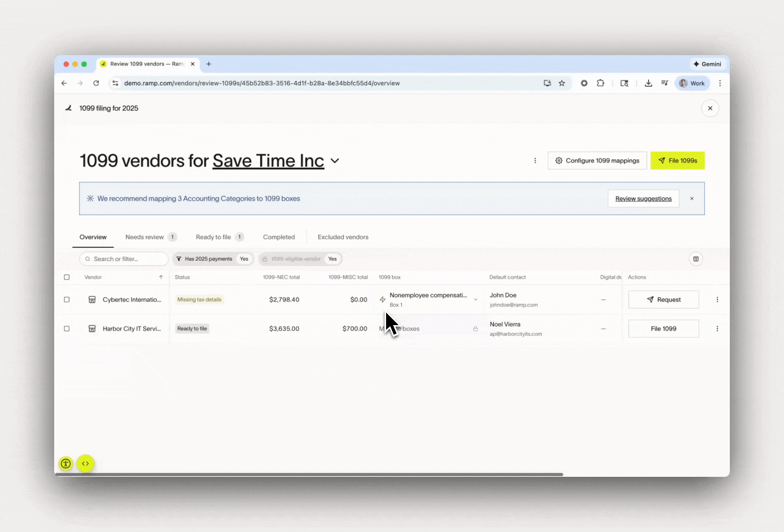This screenshot has height=532, width=784.
Task: Click the lock icon in Harbor City 1099 box
Action: pos(475,329)
